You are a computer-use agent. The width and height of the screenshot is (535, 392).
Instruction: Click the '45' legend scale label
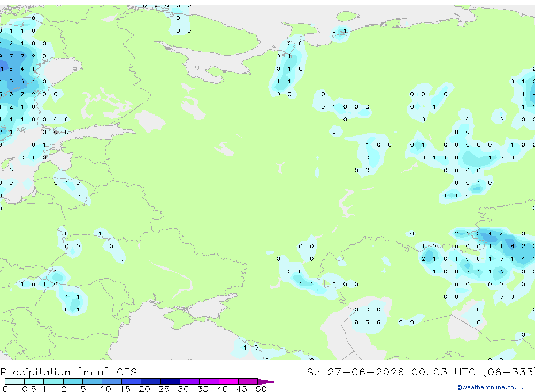(242, 389)
